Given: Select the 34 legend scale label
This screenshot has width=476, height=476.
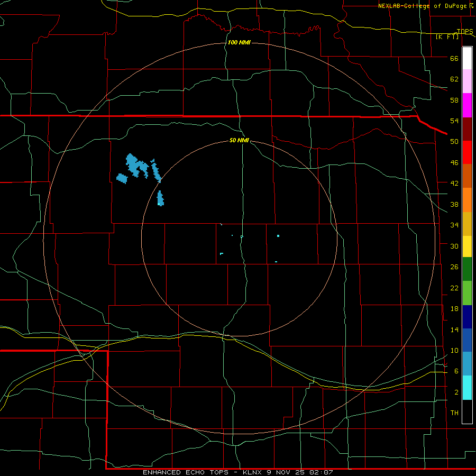Looking at the screenshot, I should (454, 225).
